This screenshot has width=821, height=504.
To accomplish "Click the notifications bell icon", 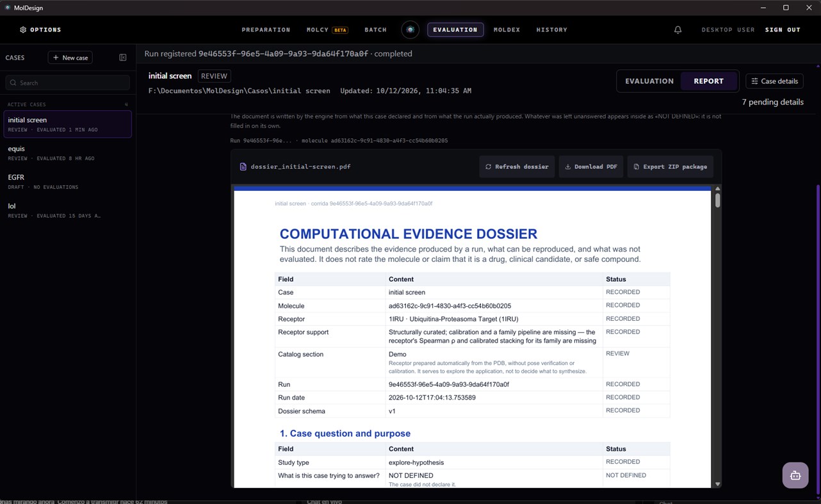I will [678, 29].
